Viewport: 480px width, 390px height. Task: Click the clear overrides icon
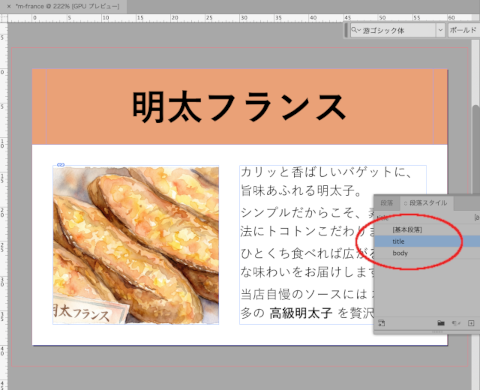pyautogui.click(x=456, y=323)
